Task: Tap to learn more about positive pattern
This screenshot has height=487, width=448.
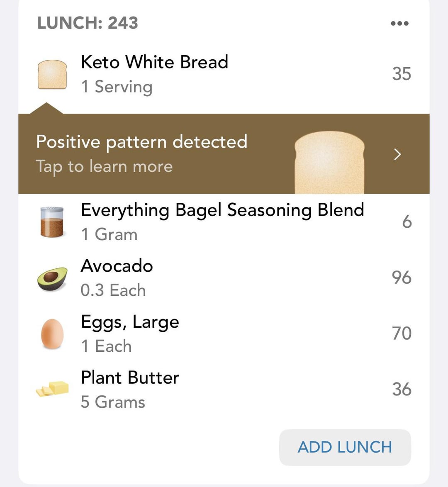Action: coord(104,166)
